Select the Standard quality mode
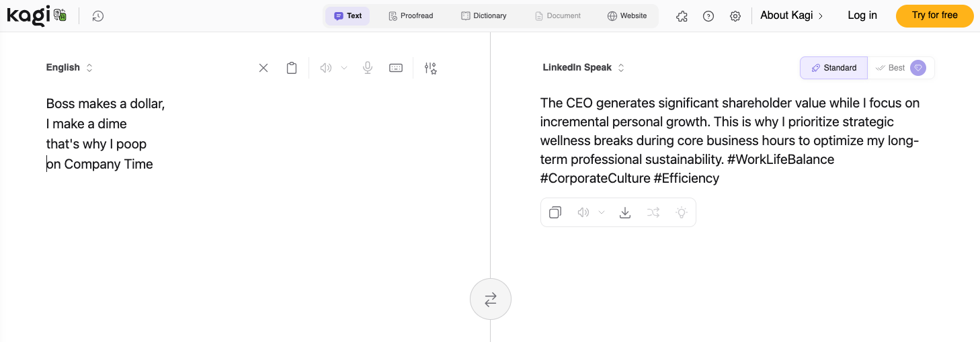The height and width of the screenshot is (342, 980). (x=833, y=68)
